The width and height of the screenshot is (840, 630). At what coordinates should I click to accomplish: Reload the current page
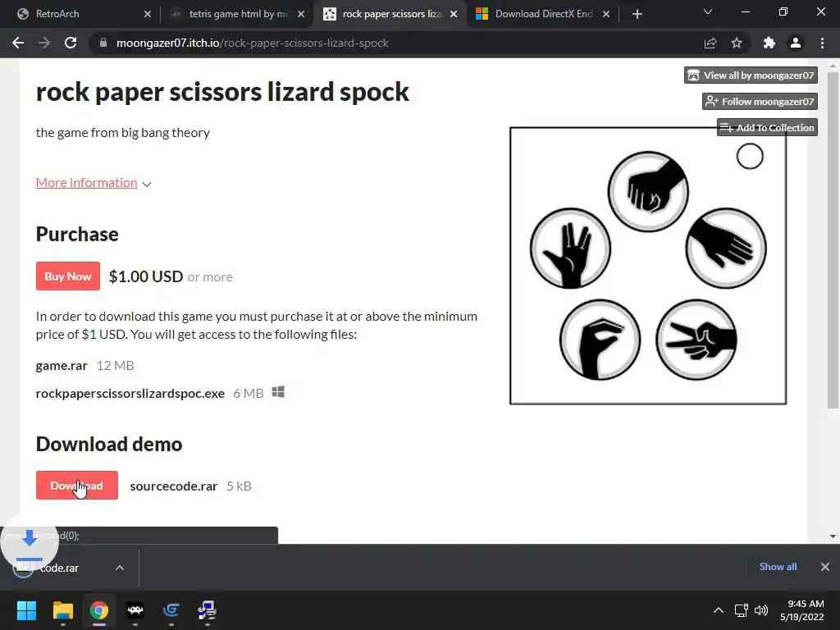pos(71,43)
